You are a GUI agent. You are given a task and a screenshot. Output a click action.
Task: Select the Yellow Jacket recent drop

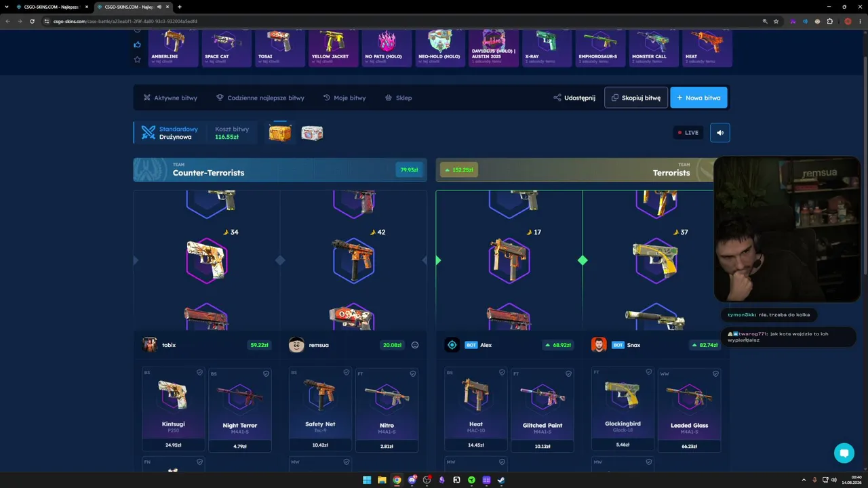(x=334, y=47)
